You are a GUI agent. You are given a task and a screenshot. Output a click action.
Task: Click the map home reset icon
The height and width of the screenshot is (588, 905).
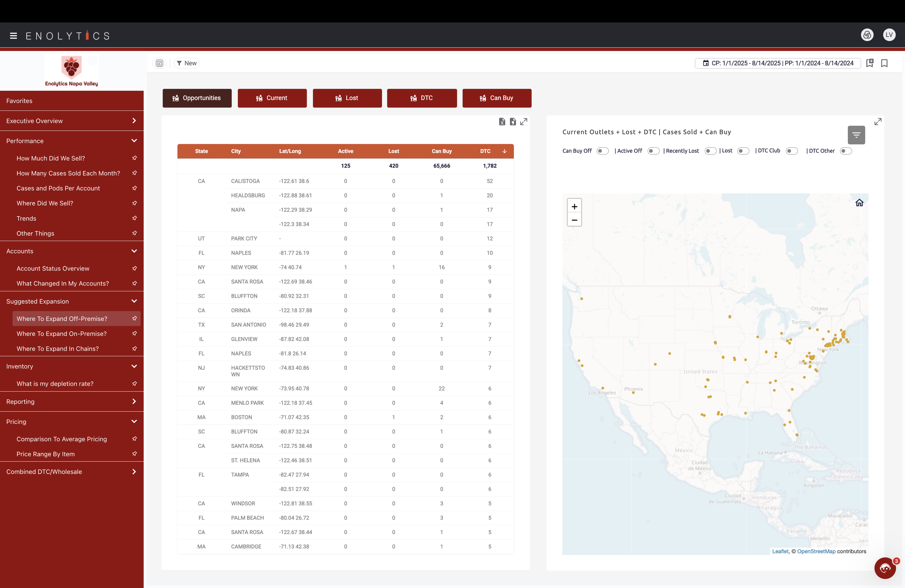(859, 203)
